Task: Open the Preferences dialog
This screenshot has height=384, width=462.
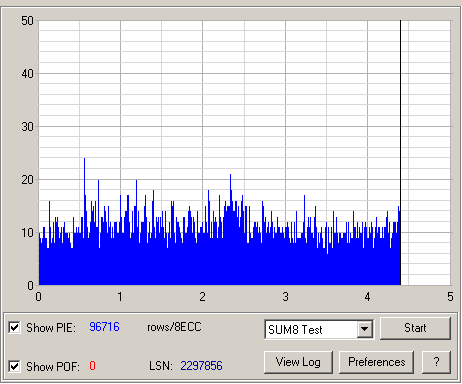Action: (x=376, y=362)
